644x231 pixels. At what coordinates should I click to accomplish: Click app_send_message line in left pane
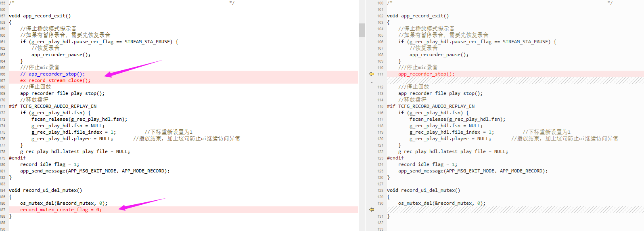[x=95, y=171]
